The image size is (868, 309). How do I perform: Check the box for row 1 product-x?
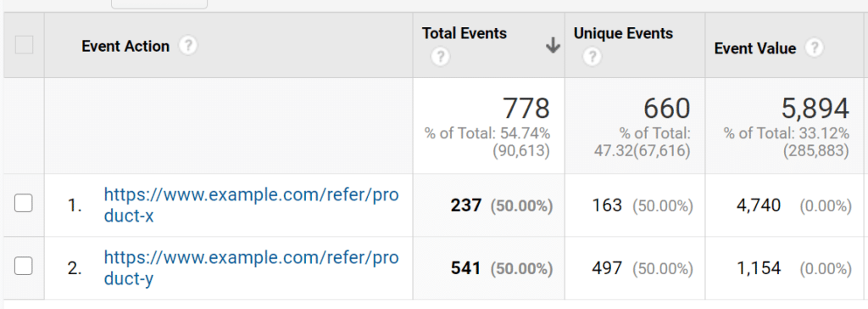[23, 204]
